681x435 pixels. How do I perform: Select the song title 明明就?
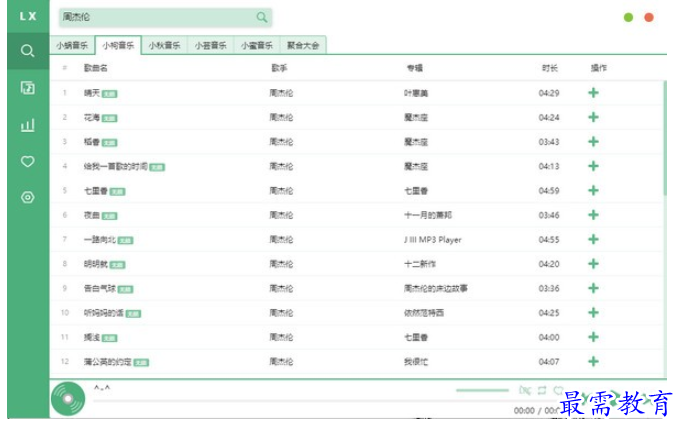point(96,264)
